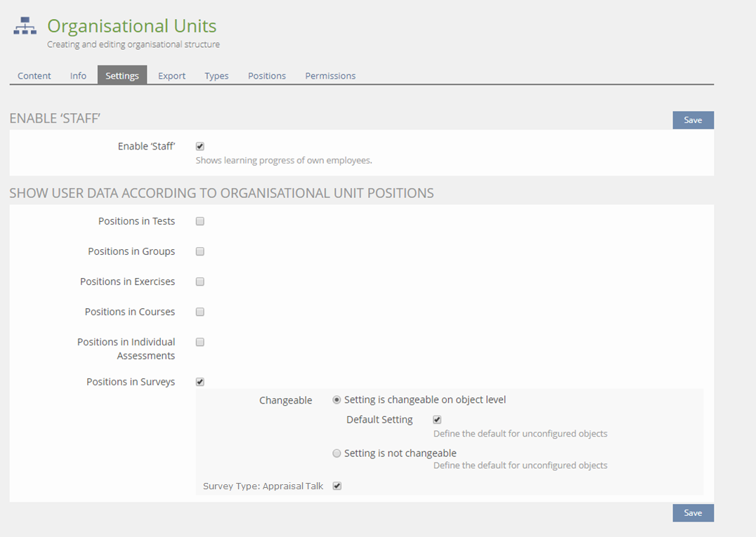Open the Positions tab
This screenshot has height=537, width=756.
click(x=266, y=76)
